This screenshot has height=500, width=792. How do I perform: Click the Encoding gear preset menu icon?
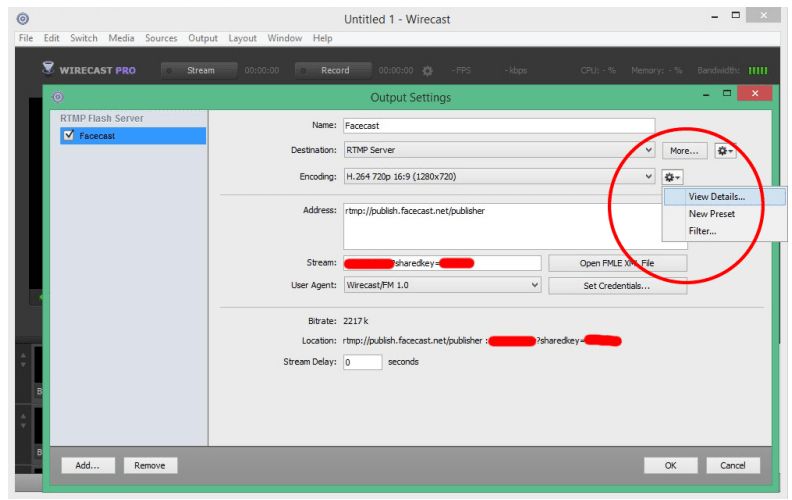click(x=672, y=177)
